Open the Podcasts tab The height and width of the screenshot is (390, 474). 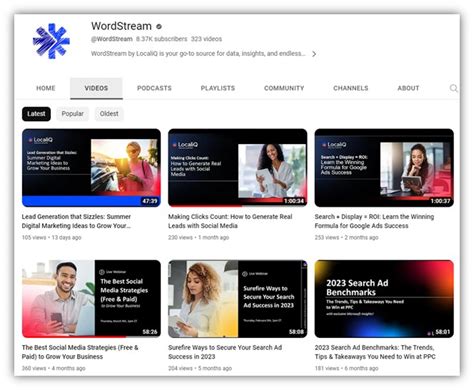(154, 88)
